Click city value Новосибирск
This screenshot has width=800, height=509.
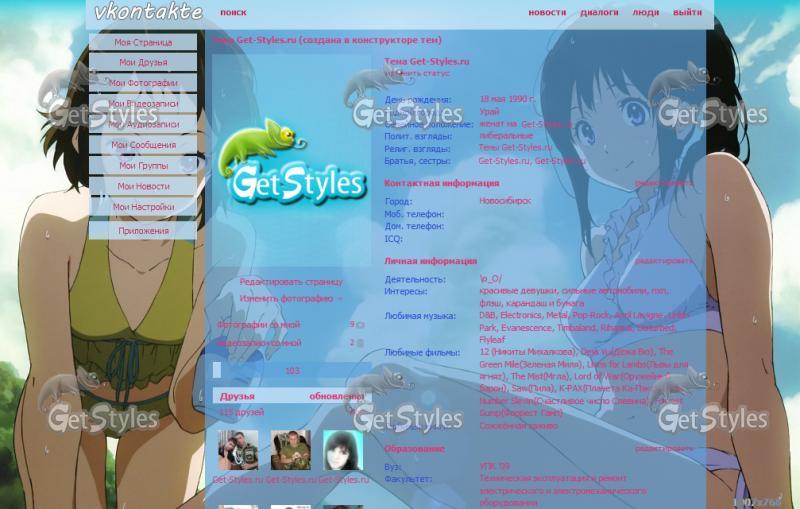tap(505, 201)
